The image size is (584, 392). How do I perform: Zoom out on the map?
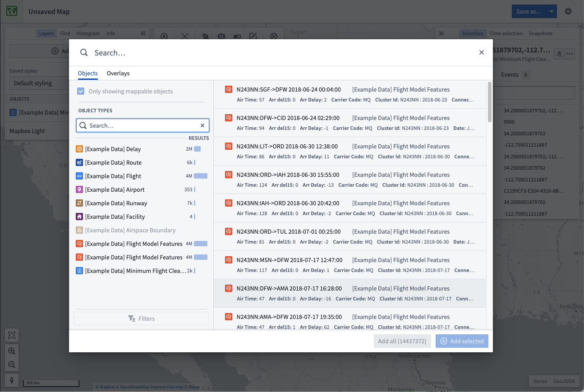[12, 364]
